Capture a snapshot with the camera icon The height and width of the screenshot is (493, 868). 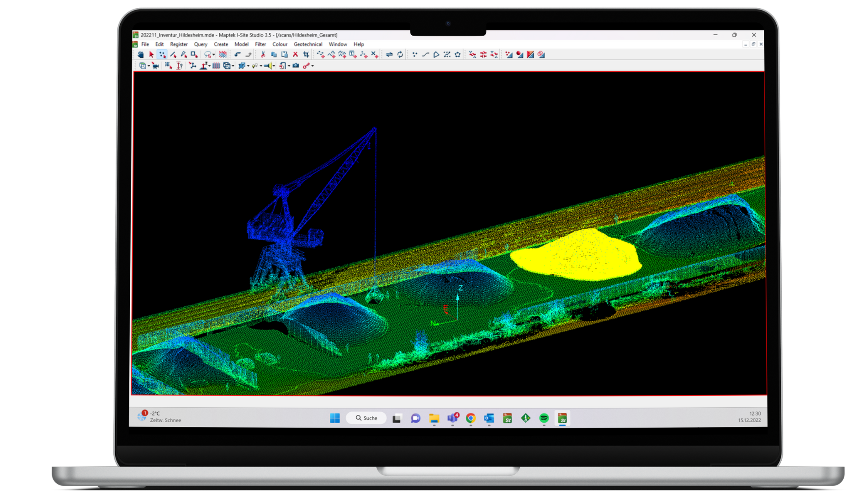point(295,65)
